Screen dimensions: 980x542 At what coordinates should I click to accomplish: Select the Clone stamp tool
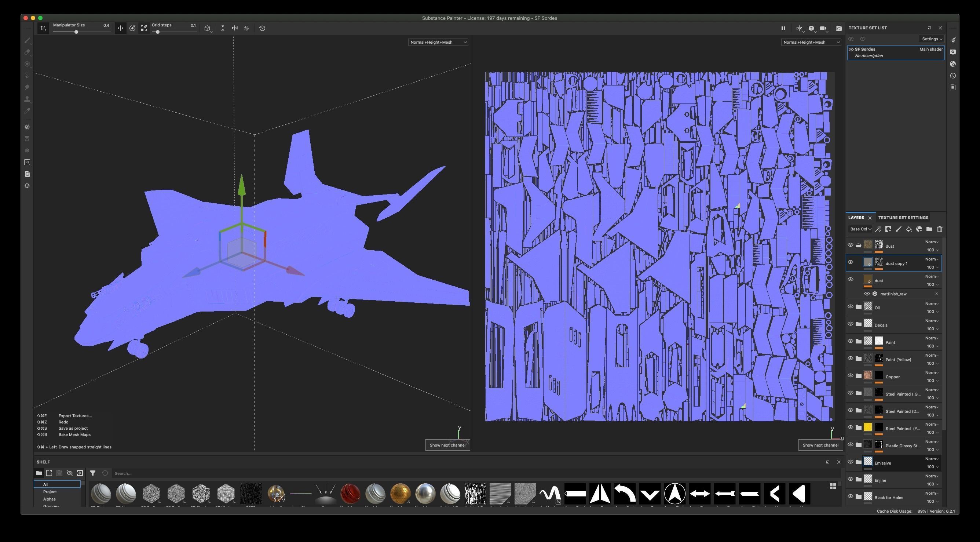(27, 99)
